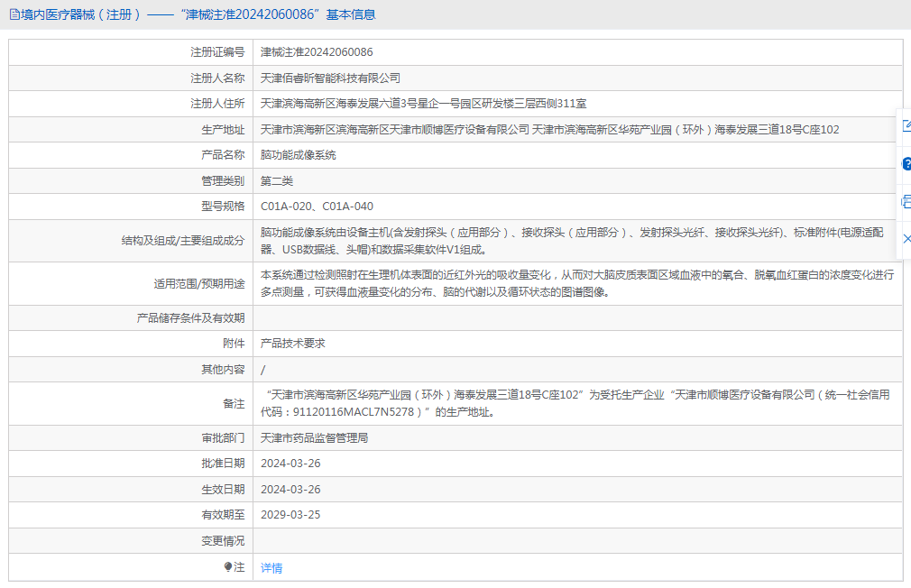The height and width of the screenshot is (588, 911).
Task: Close the right floating sidebar with X
Action: (906, 239)
